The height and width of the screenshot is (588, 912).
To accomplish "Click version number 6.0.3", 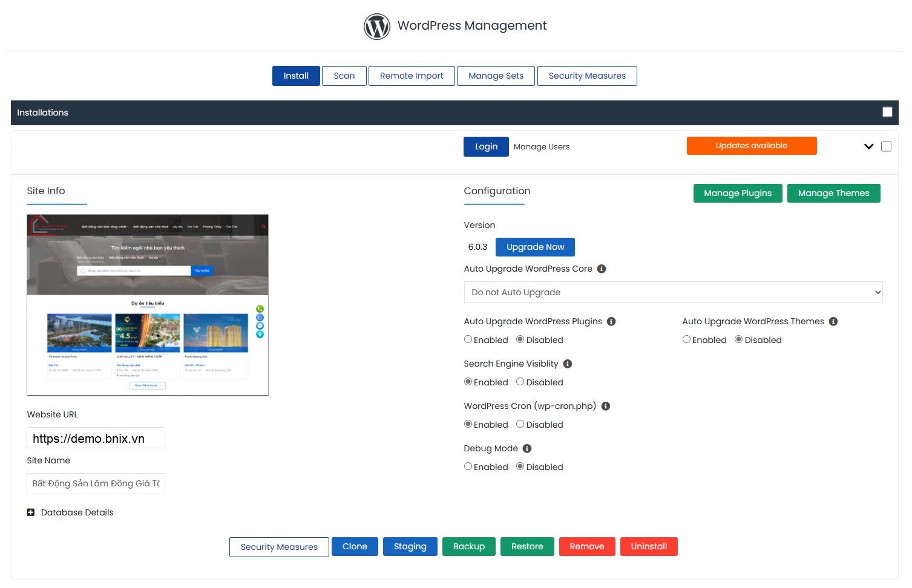I will coord(477,247).
